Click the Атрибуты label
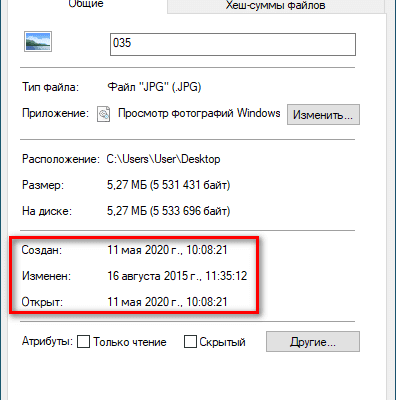 point(47,342)
